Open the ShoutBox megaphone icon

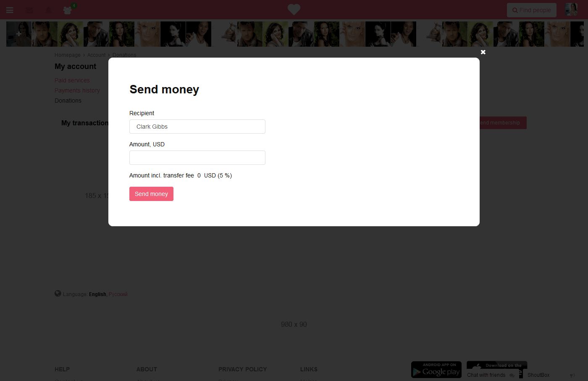click(572, 375)
